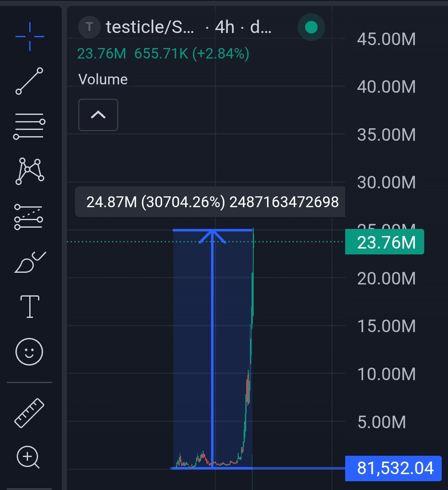This screenshot has height=490, width=448.
Task: Open the Fibonacci retracement tool
Action: tap(29, 126)
